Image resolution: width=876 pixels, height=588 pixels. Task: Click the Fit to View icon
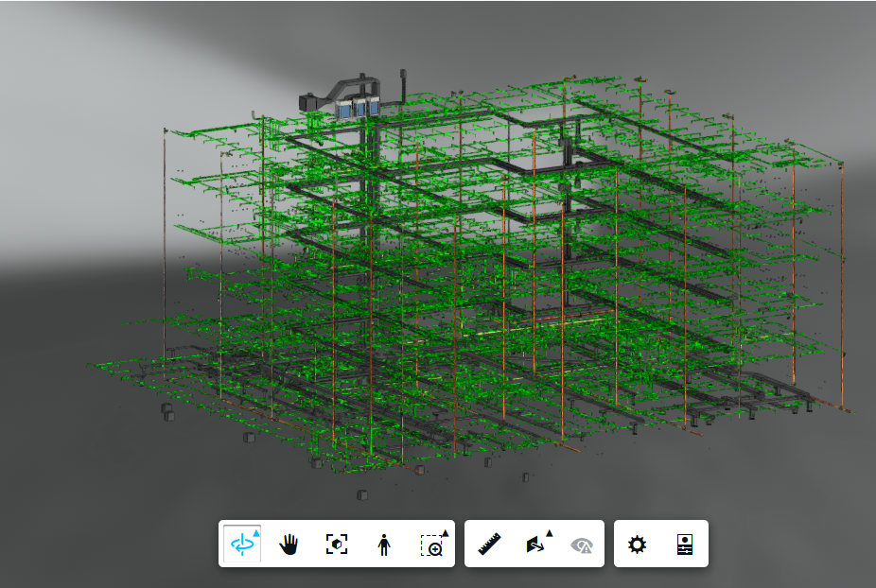[x=337, y=544]
